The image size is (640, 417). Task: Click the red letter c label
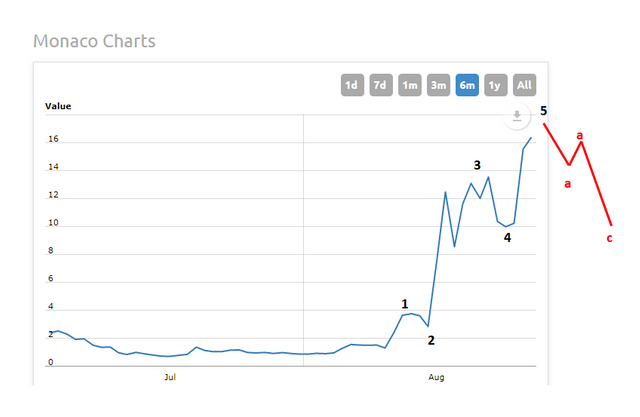[609, 238]
